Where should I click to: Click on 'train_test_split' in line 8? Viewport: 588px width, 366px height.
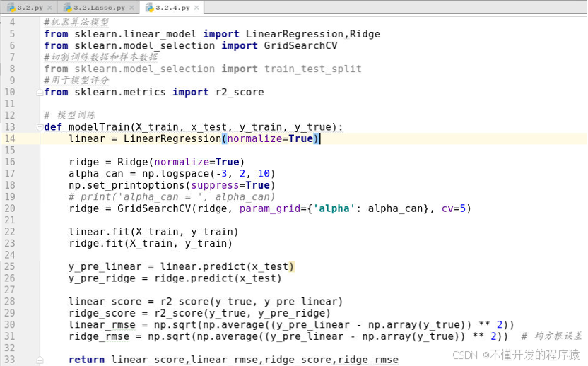tap(313, 69)
